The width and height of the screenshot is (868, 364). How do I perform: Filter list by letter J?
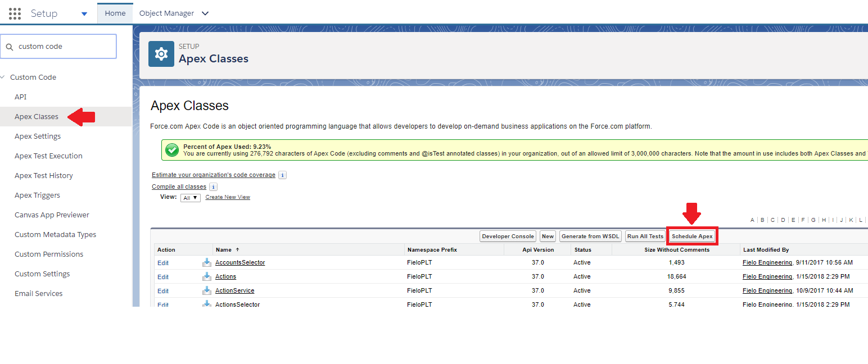(x=842, y=220)
